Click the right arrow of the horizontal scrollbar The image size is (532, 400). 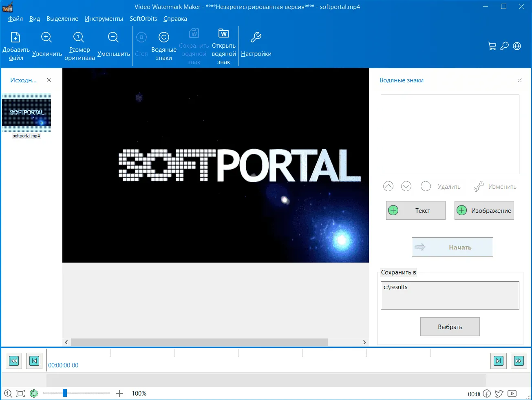coord(364,343)
